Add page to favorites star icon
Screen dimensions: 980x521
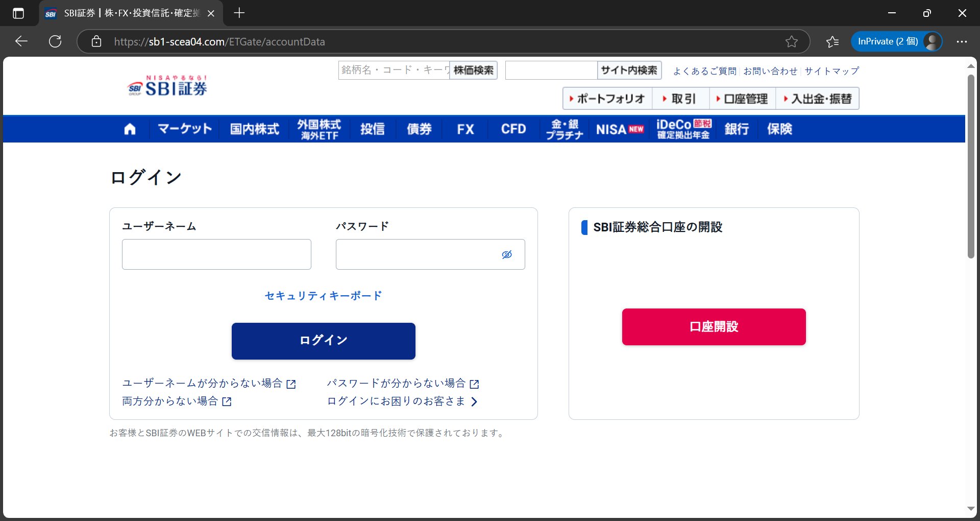792,41
